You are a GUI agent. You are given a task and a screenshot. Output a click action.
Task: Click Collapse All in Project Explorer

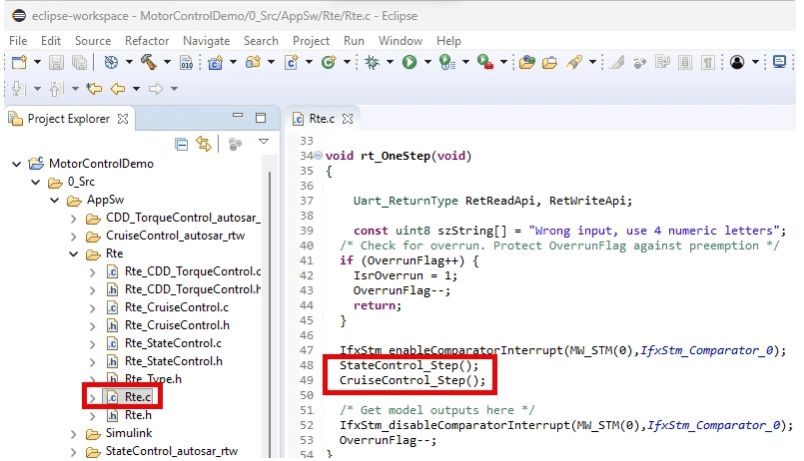point(181,144)
